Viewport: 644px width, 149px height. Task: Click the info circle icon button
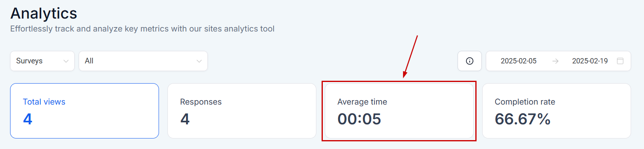[470, 61]
